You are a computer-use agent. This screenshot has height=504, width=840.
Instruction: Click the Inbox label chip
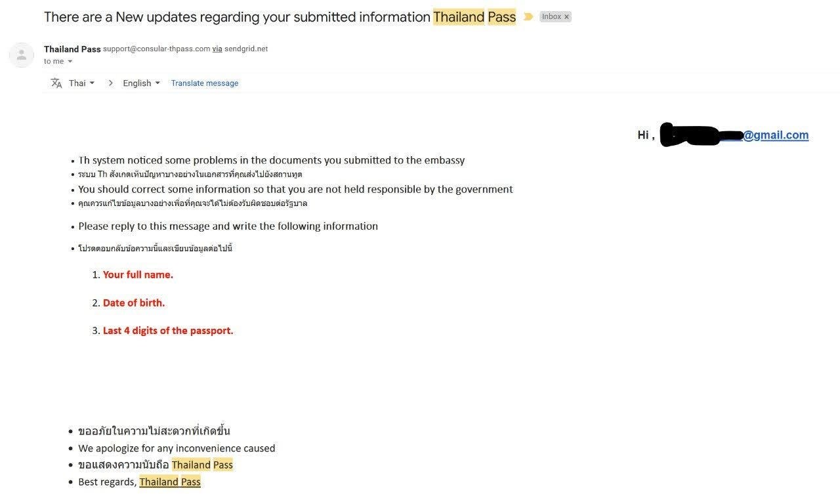tap(551, 17)
